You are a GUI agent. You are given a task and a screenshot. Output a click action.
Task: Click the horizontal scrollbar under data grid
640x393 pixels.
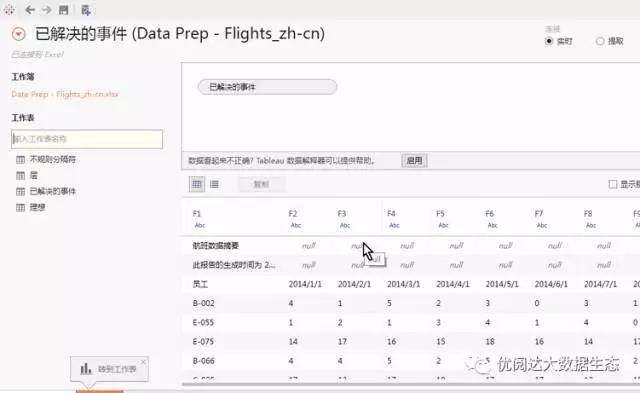tap(411, 384)
